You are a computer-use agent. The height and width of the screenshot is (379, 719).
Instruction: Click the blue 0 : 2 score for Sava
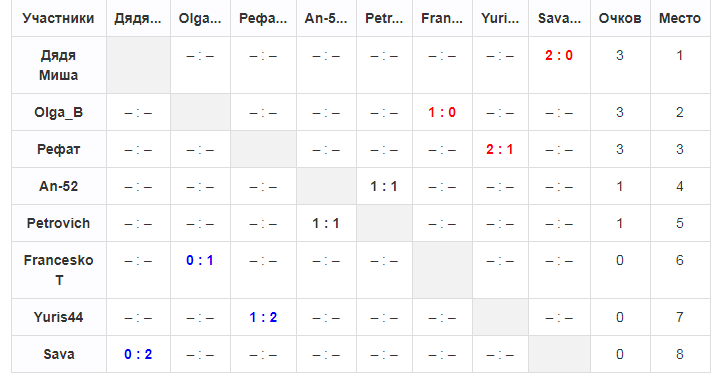click(138, 354)
